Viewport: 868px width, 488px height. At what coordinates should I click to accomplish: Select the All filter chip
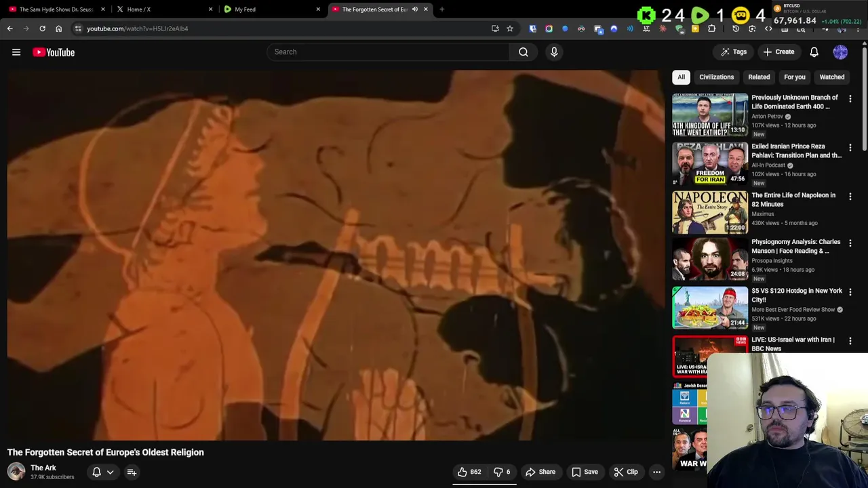[x=681, y=77]
